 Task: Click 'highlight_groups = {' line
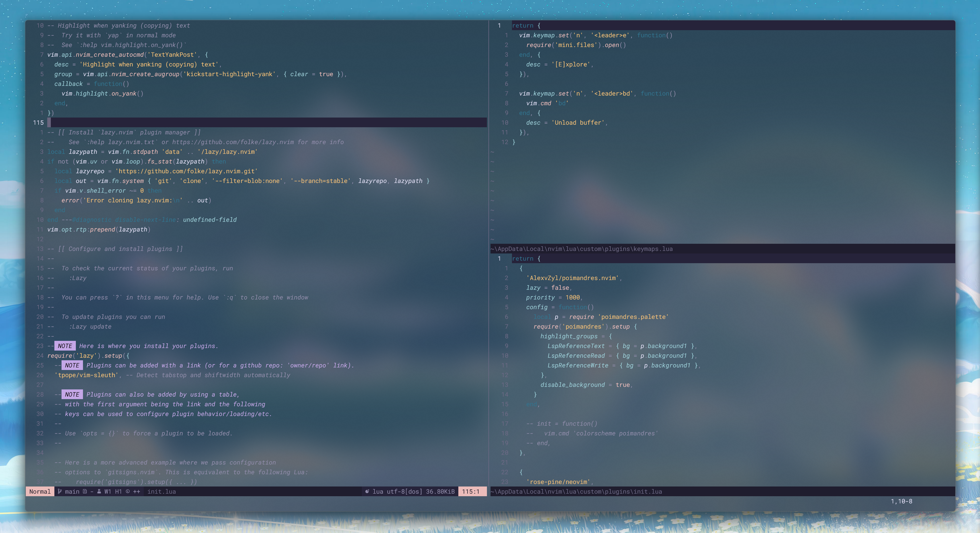(x=576, y=336)
